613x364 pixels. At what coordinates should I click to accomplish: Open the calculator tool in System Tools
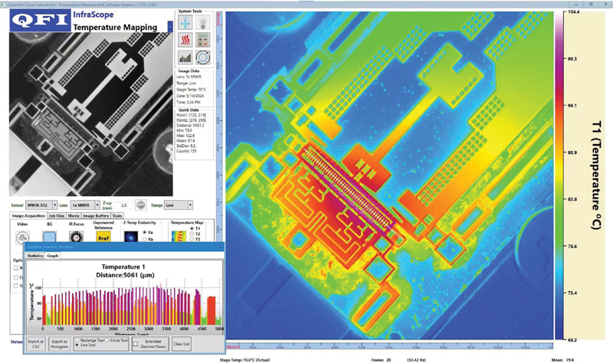(203, 38)
